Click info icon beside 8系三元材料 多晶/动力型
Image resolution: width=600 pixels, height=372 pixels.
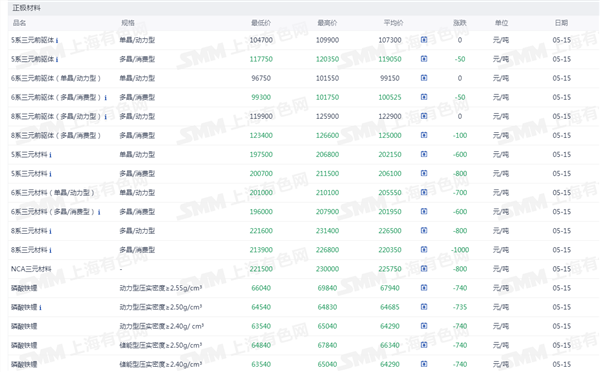50,231
